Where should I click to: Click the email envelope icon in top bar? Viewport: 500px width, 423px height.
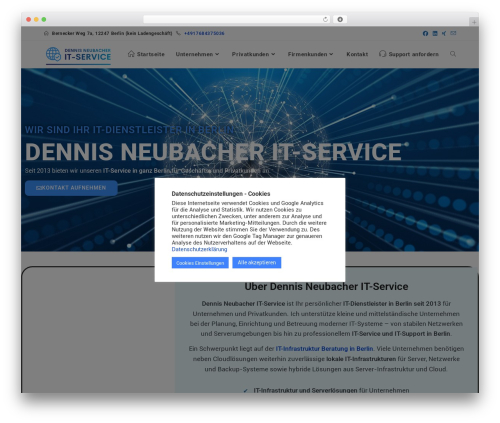point(453,33)
